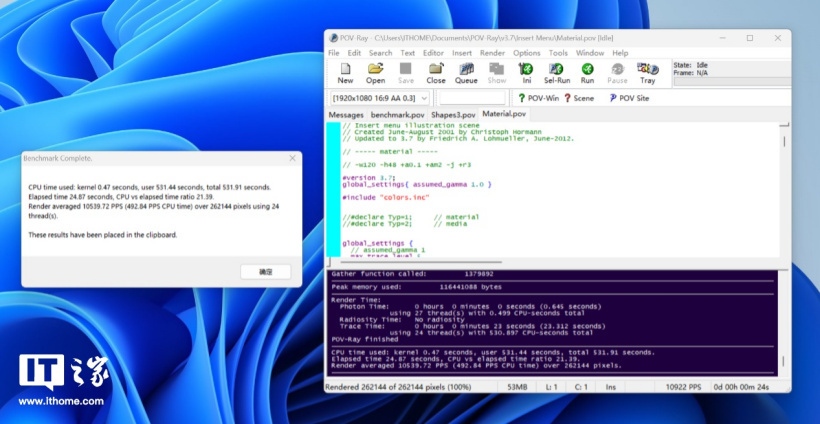
Task: Confirm the Benchmark Complete dialog
Action: tap(265, 271)
